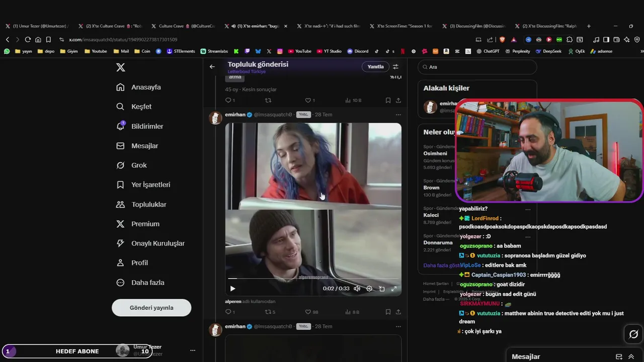Screen dimensions: 644x362
Task: Click the Gönderi yayınla button
Action: [151, 308]
